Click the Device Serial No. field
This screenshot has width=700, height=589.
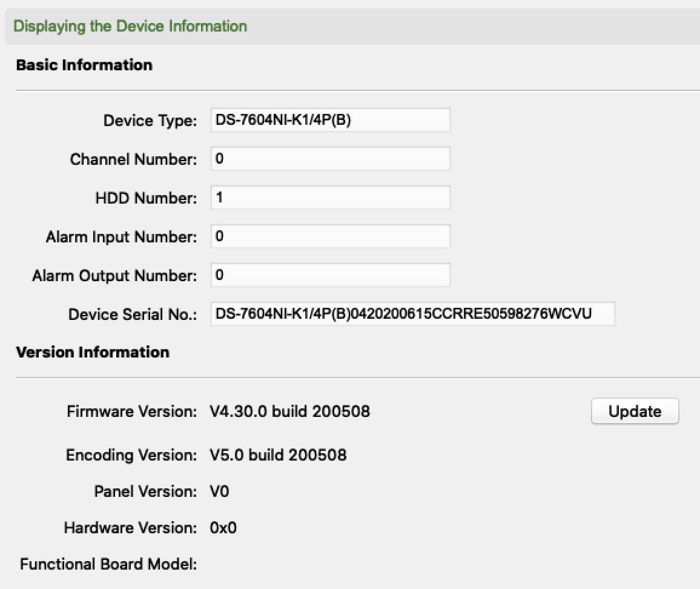(412, 314)
